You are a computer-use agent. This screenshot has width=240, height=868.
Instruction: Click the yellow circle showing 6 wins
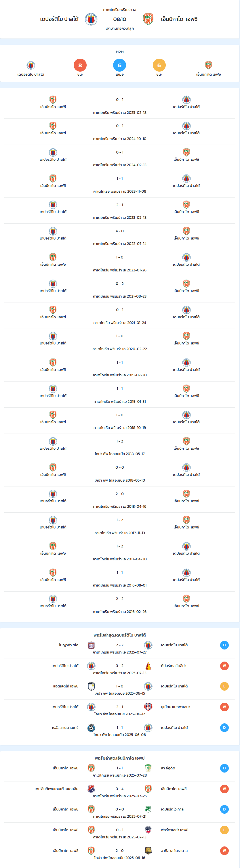tap(159, 65)
